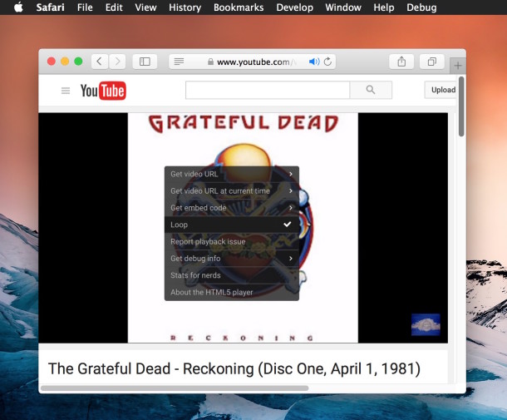Go back with Safari's back arrow

(99, 62)
